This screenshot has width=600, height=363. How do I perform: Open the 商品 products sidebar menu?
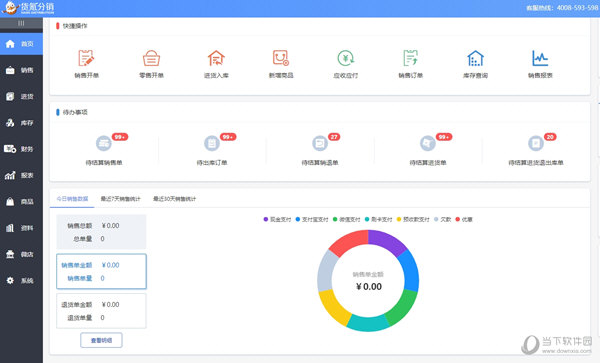click(x=21, y=202)
